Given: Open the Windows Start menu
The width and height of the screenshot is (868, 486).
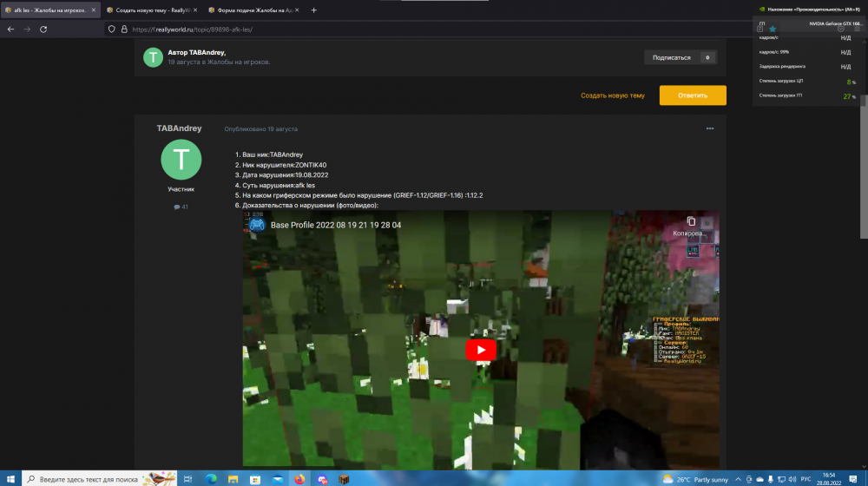Looking at the screenshot, I should [10, 479].
